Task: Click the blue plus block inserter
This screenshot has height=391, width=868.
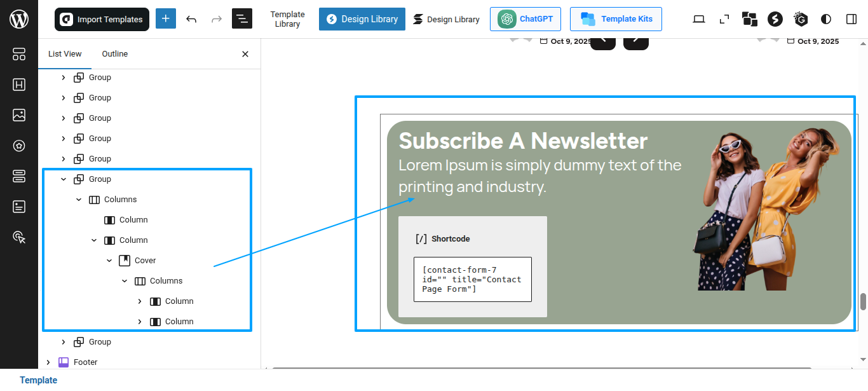Action: click(166, 19)
